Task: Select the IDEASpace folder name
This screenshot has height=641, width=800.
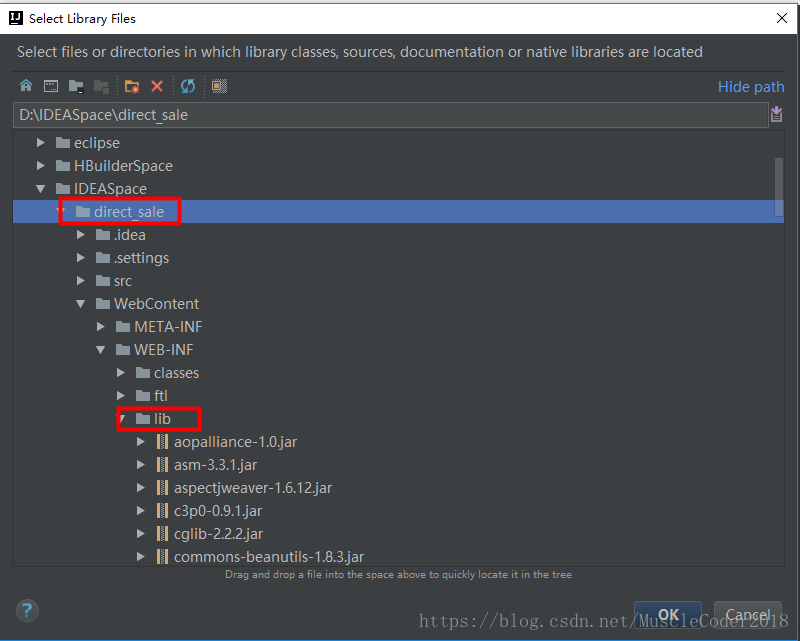Action: pyautogui.click(x=110, y=189)
